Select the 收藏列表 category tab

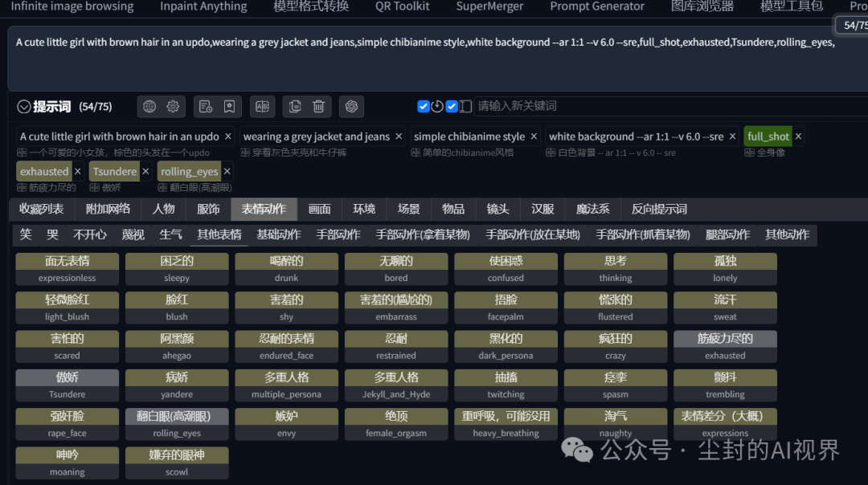[x=42, y=209]
